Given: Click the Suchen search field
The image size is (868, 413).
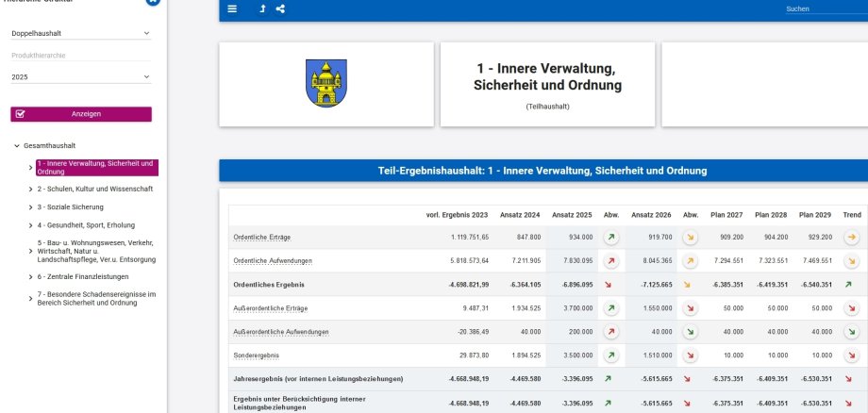Looking at the screenshot, I should (821, 8).
